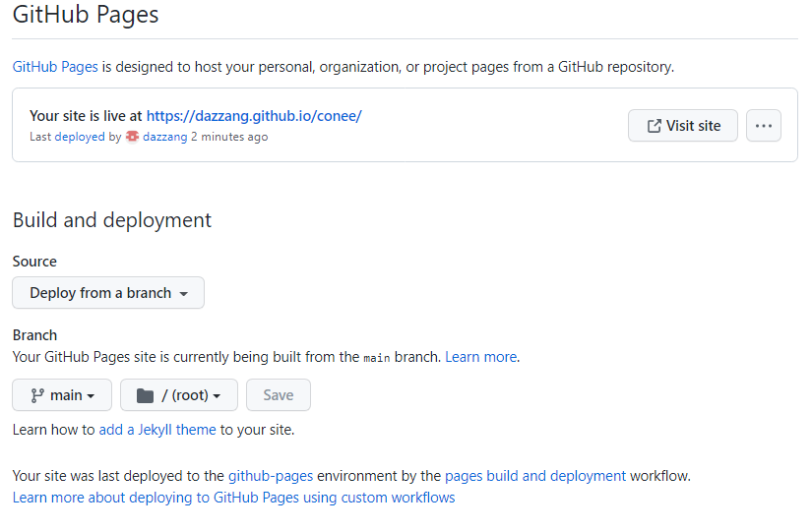Open the github-pages environment link
The image size is (812, 531).
[271, 476]
